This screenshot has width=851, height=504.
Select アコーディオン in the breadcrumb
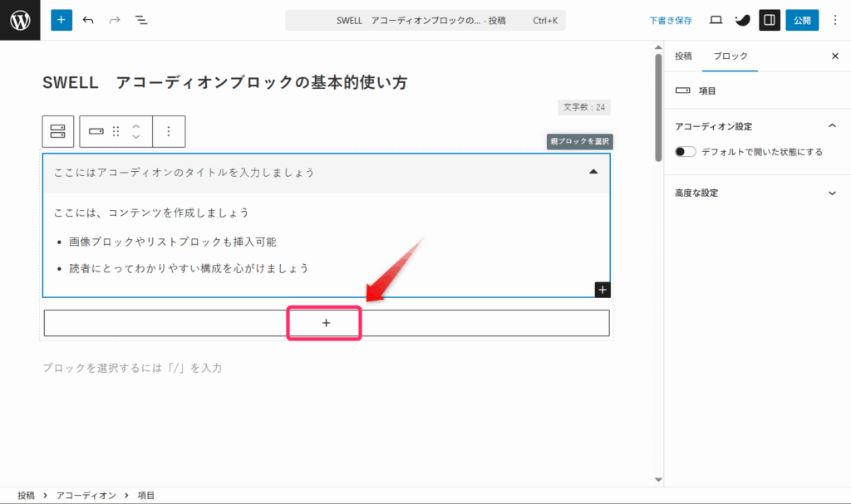click(x=86, y=496)
